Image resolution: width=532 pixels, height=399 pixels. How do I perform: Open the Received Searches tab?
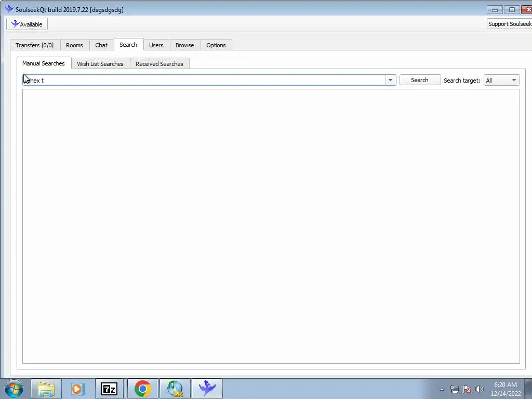point(159,64)
